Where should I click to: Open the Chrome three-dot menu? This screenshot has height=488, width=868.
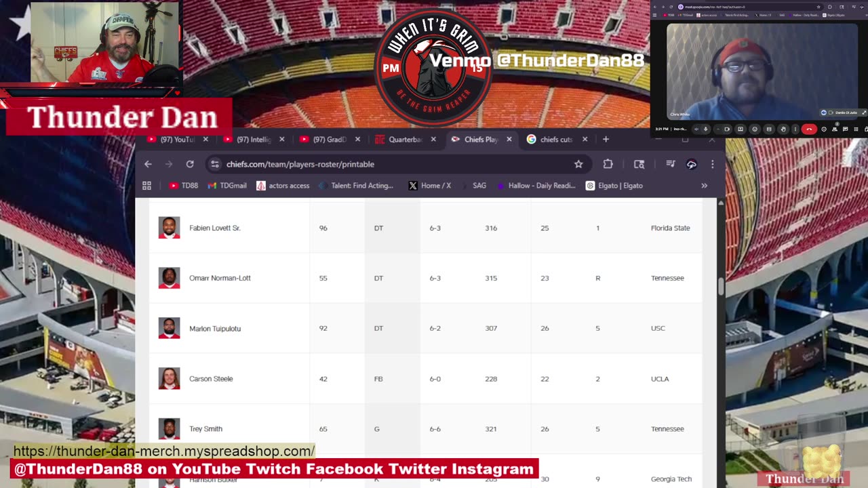point(712,164)
